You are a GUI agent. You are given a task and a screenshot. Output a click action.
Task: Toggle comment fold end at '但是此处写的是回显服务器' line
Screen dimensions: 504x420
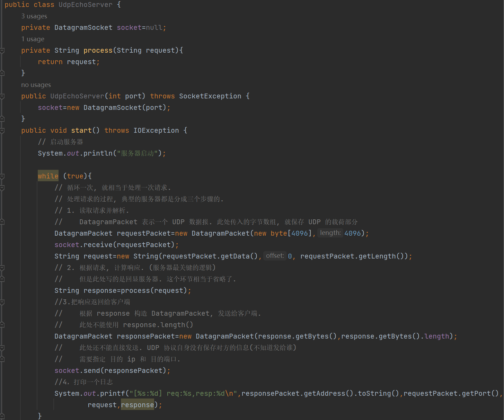(2, 279)
